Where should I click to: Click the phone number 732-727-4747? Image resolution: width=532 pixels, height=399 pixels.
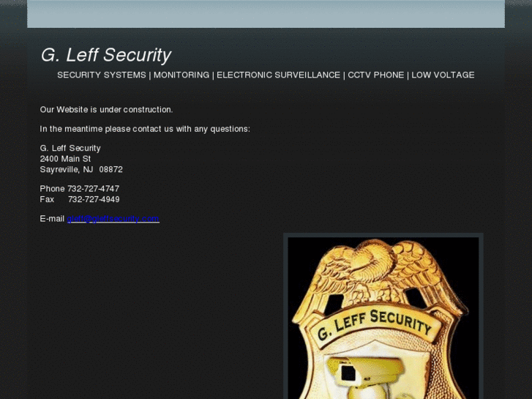[93, 189]
